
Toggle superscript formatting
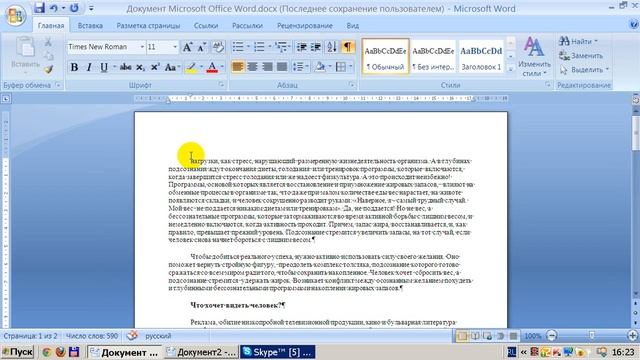[x=155, y=67]
